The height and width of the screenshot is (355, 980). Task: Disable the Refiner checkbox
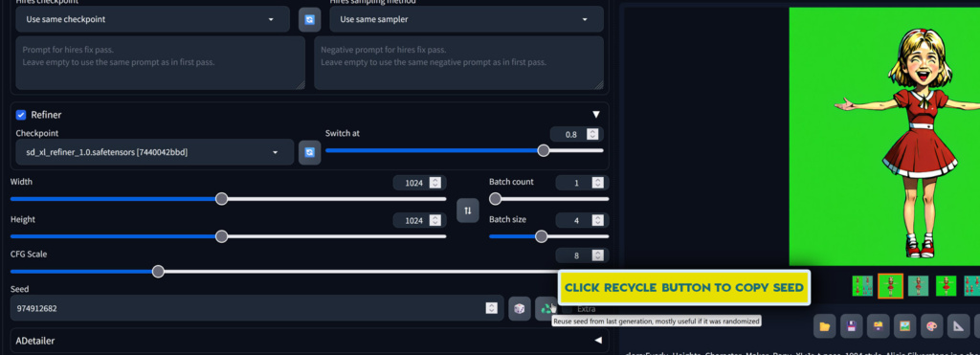(21, 115)
